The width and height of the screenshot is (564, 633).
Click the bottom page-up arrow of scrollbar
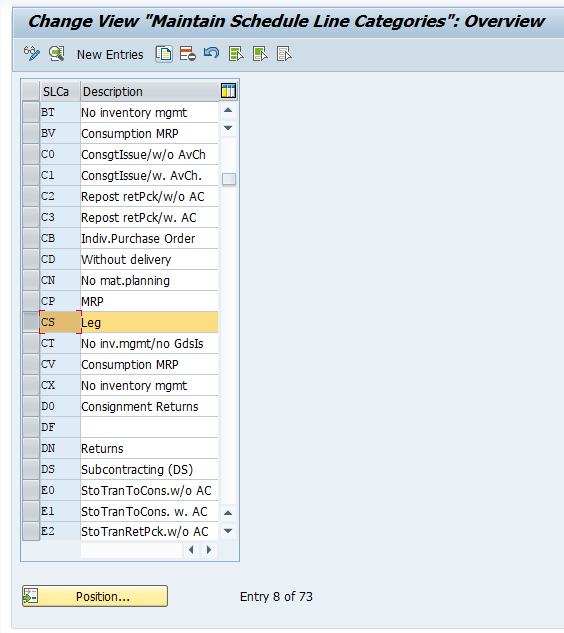click(228, 513)
